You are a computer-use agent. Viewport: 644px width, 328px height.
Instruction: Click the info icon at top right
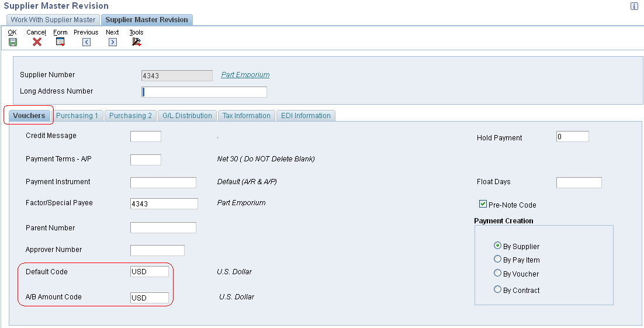(x=634, y=6)
